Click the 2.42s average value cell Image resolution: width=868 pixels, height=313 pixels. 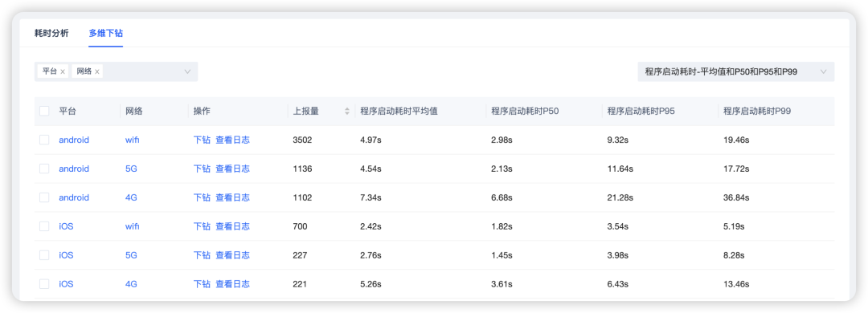click(x=371, y=226)
